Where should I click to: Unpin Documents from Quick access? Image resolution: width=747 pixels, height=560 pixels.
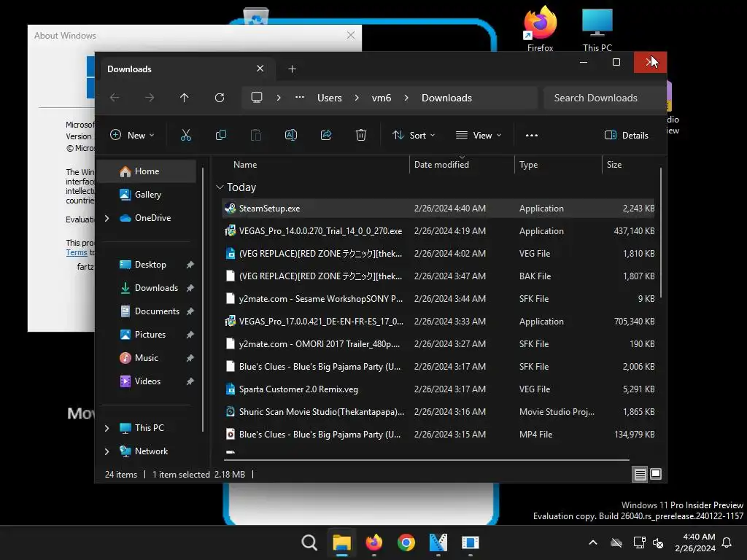coord(190,311)
